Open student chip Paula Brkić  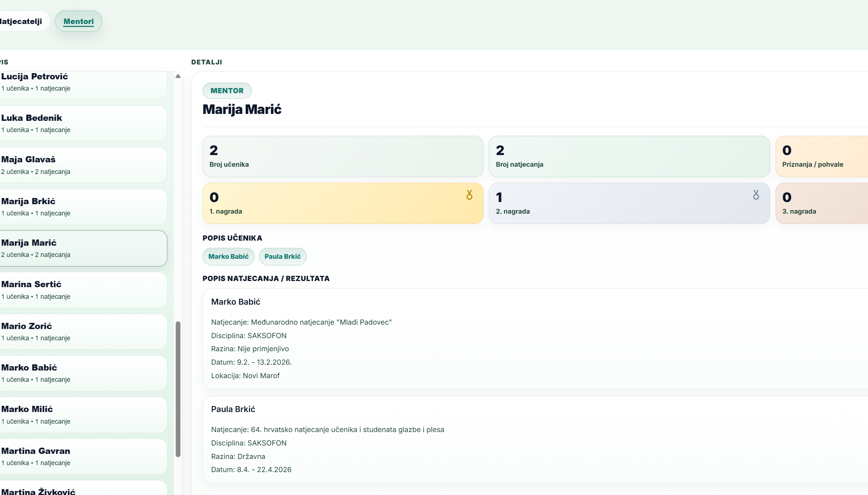283,257
